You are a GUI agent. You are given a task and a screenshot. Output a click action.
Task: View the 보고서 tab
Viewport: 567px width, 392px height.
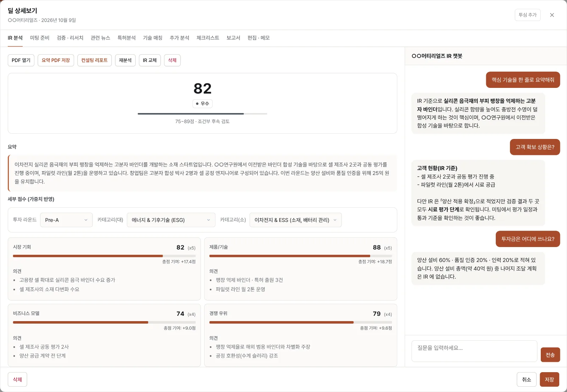(233, 38)
